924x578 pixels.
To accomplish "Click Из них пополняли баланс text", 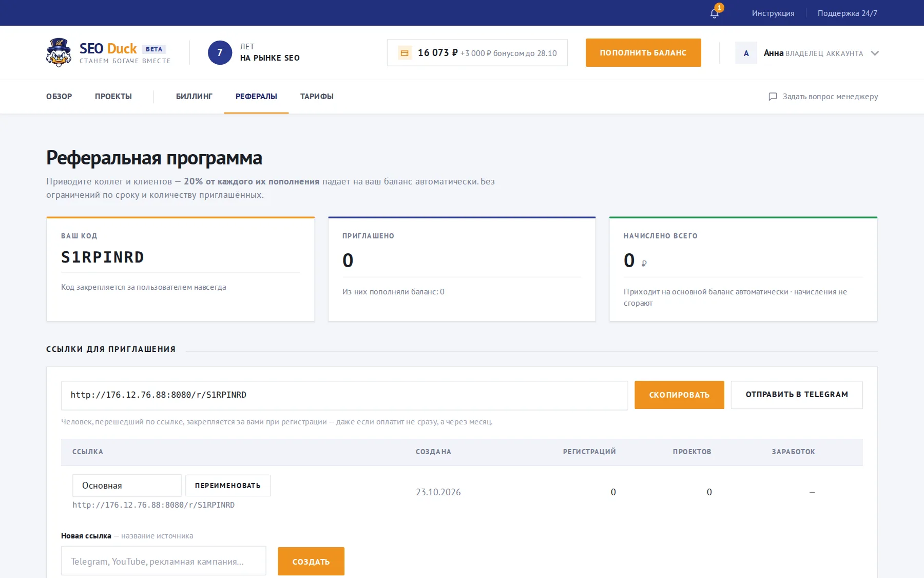I will (393, 292).
